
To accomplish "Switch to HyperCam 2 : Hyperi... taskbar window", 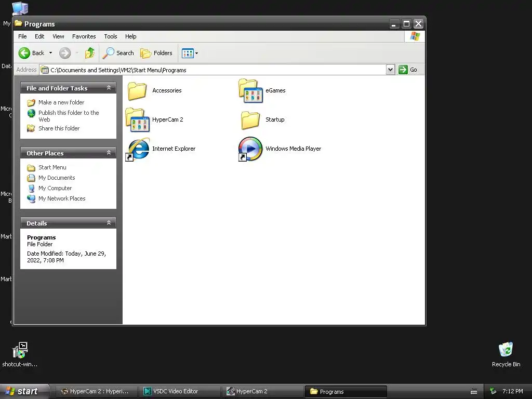I will click(x=97, y=392).
